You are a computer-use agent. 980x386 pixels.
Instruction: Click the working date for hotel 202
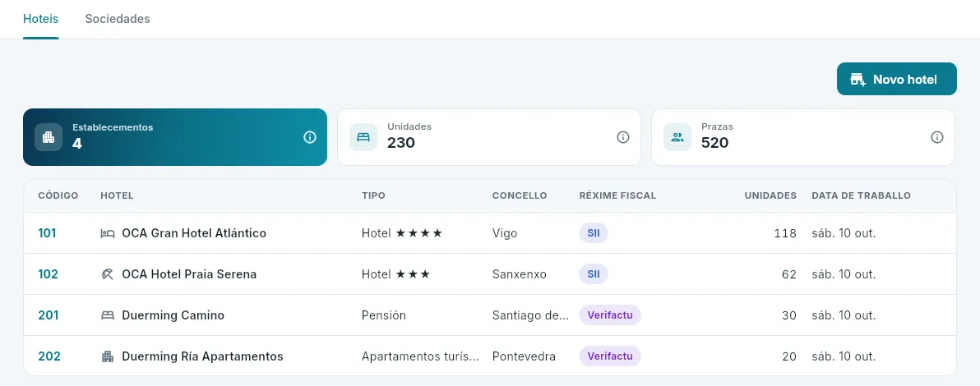coord(844,357)
